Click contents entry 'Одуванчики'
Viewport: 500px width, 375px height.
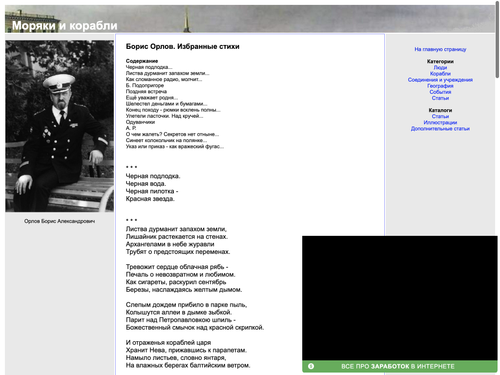pos(140,122)
